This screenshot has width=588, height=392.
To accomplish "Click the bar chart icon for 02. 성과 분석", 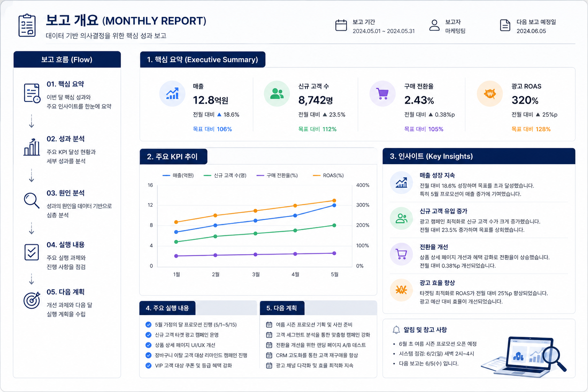I will coord(32,147).
